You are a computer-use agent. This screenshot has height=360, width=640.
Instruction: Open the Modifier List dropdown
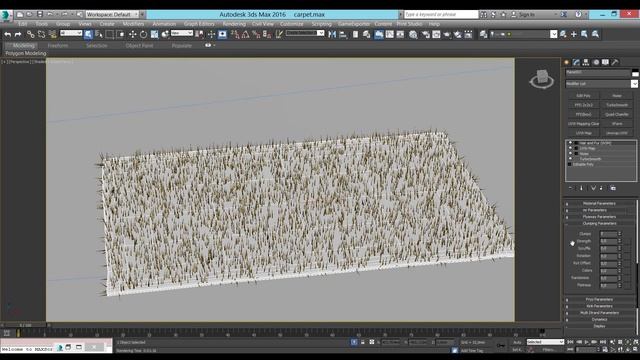tap(601, 84)
